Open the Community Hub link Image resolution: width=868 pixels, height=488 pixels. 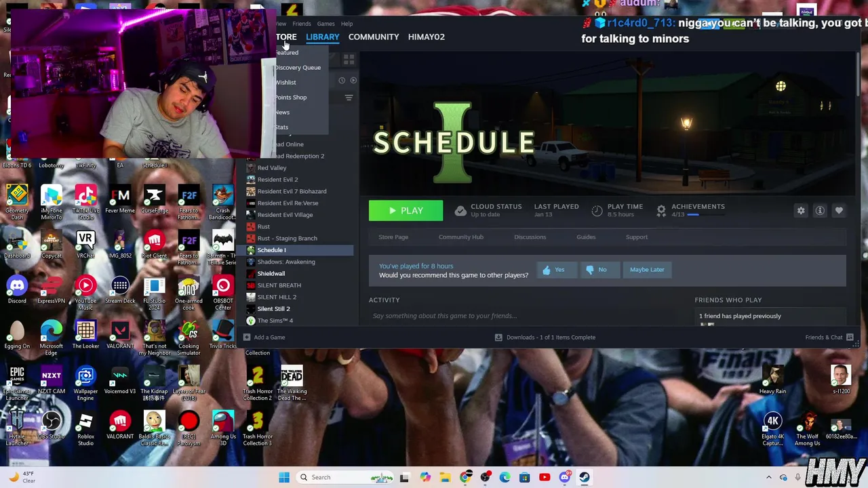click(461, 237)
